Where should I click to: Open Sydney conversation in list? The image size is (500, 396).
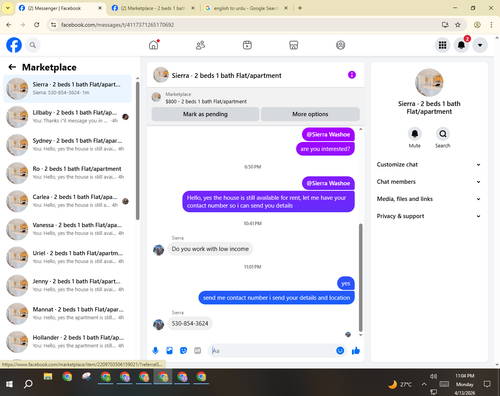(68, 145)
